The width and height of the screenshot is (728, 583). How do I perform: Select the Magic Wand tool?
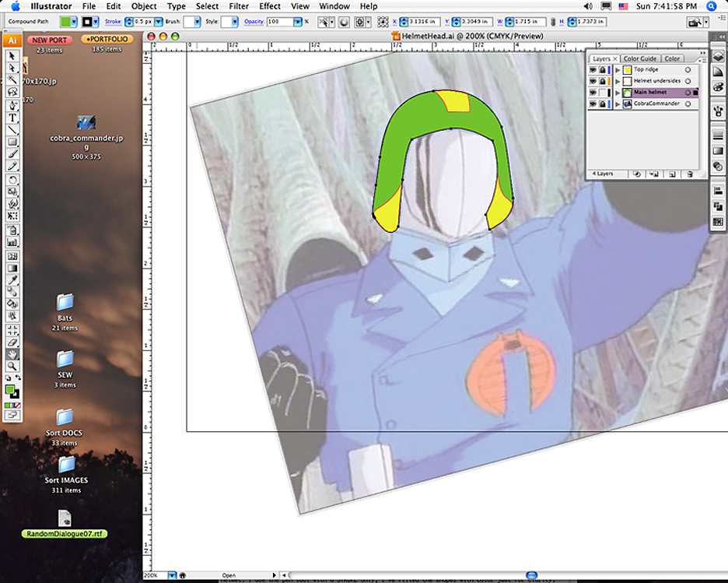12,80
